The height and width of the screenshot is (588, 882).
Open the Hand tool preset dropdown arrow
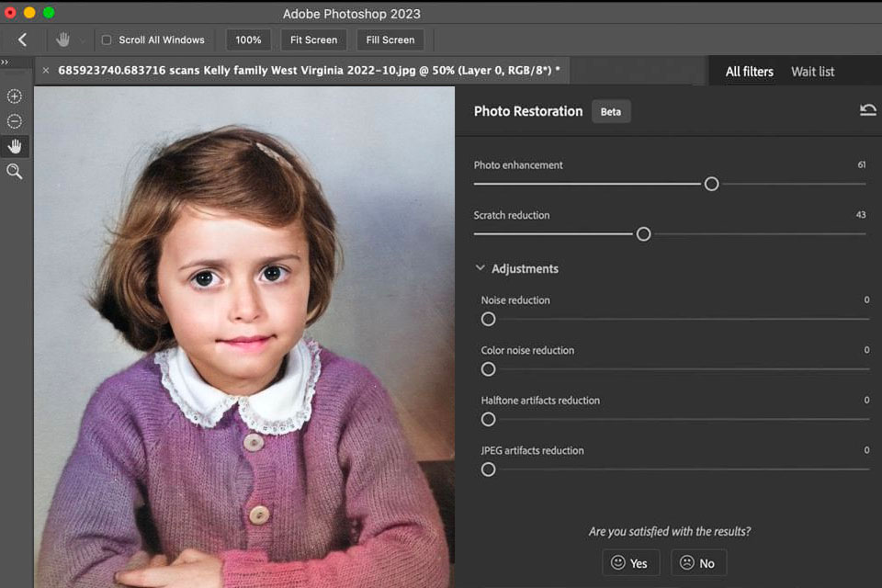point(82,40)
